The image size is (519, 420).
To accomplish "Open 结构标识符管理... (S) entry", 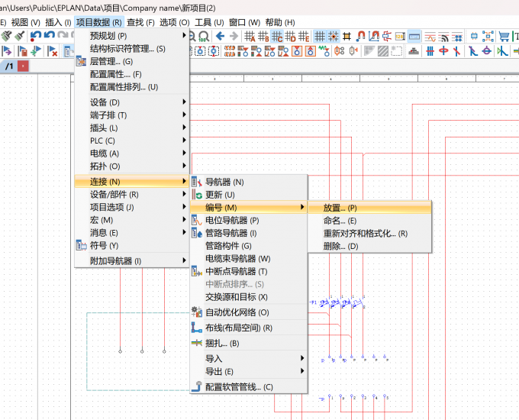I will click(x=132, y=49).
